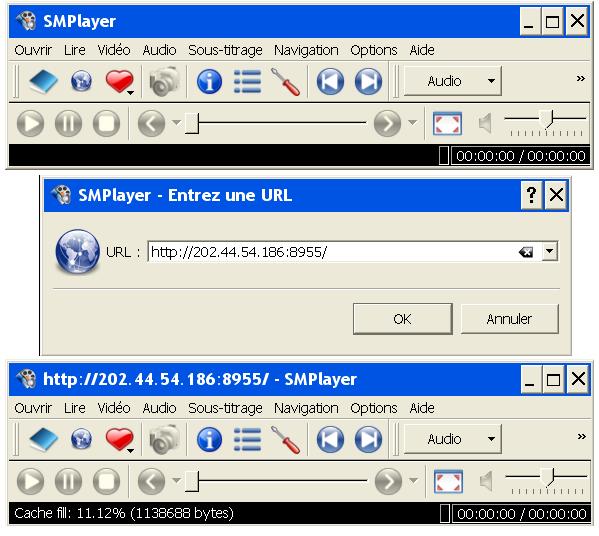The height and width of the screenshot is (536, 599).
Task: Open the Navigation menu in top window
Action: [306, 50]
